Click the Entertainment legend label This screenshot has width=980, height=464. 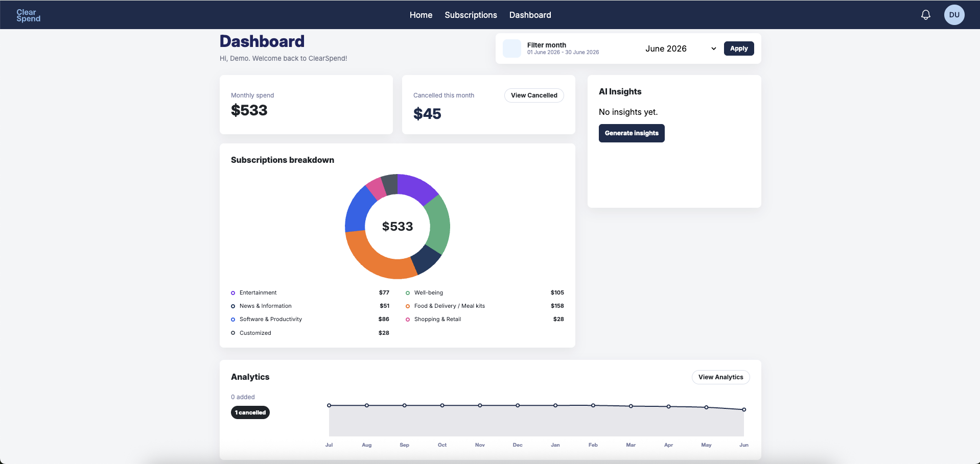pos(258,292)
